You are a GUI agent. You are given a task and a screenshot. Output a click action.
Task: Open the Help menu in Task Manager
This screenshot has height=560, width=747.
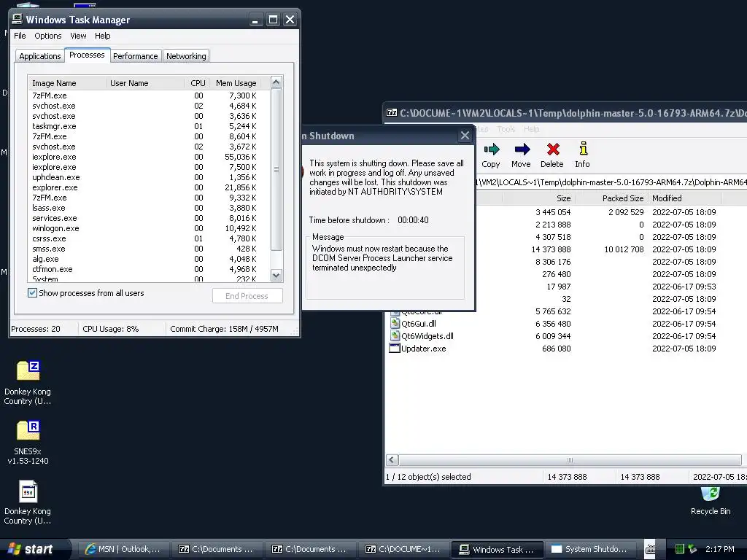[102, 36]
